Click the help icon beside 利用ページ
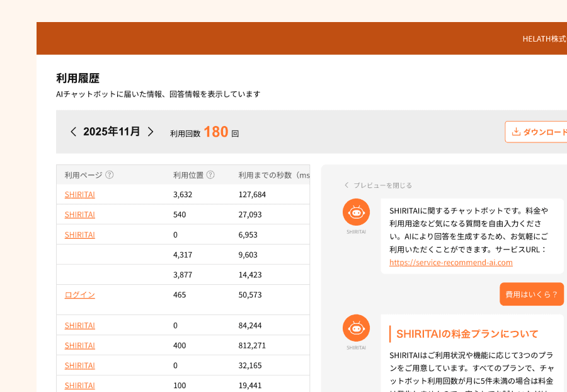Screen dimensions: 567x392 click(109, 175)
